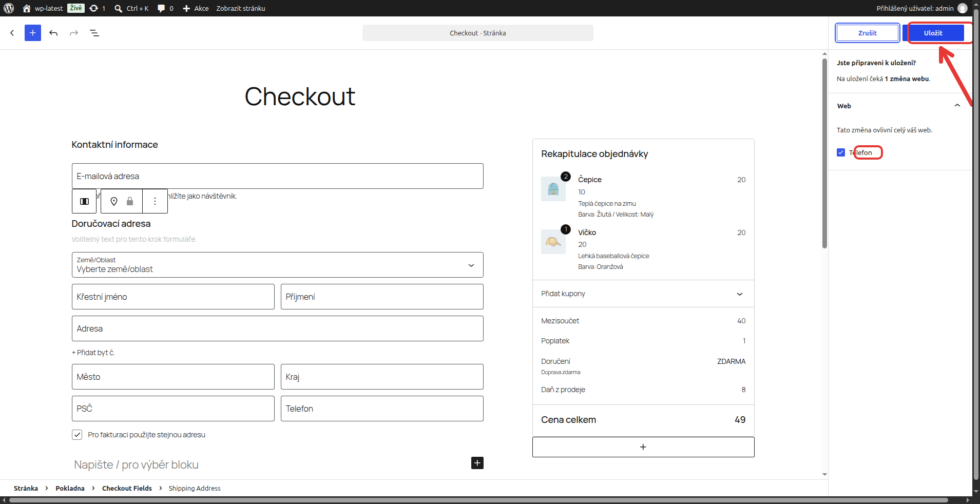Open the Země/Oblast dropdown

[278, 265]
